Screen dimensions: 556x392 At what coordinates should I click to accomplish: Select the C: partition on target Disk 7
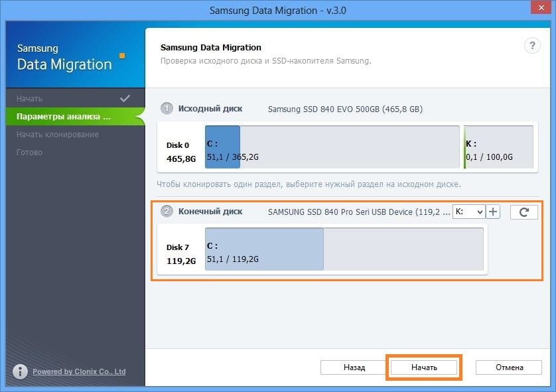[264, 249]
